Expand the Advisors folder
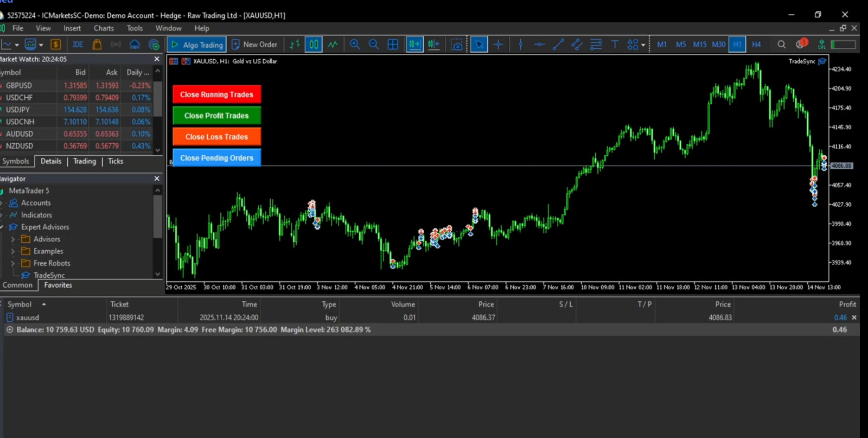The height and width of the screenshot is (438, 868). pos(12,239)
